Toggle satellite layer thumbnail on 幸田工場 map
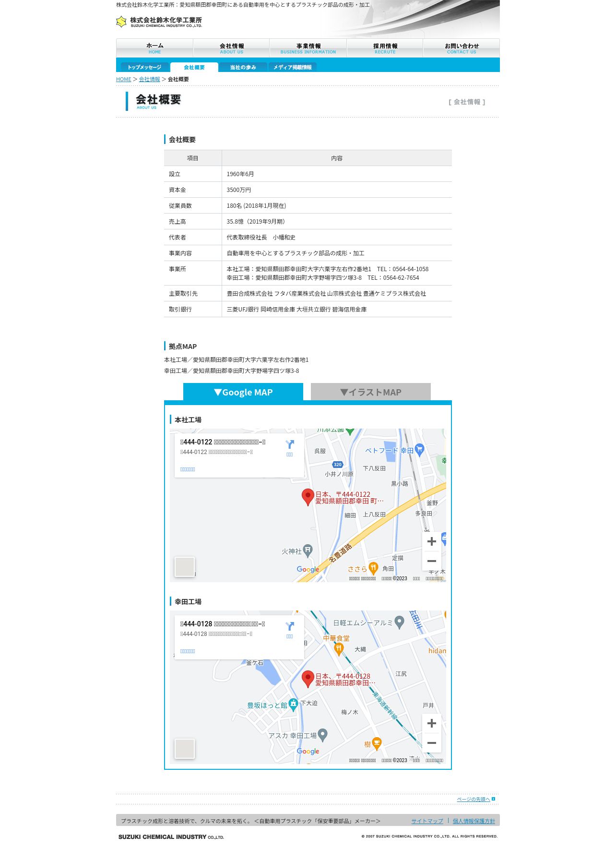The height and width of the screenshot is (849, 616). [185, 749]
